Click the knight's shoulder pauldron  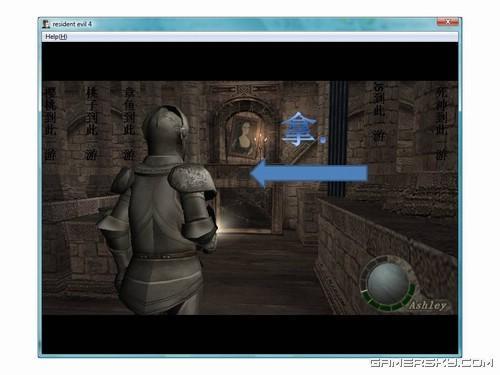tap(192, 179)
